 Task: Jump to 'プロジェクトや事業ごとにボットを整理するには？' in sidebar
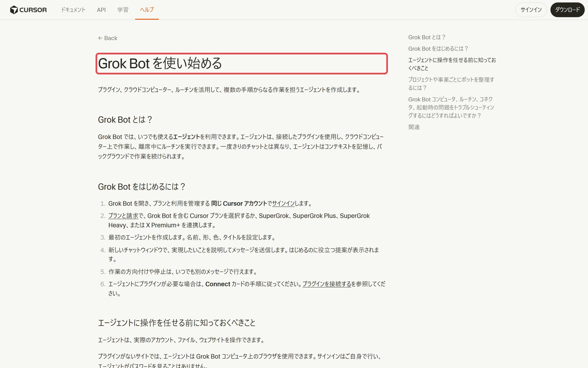[x=451, y=83]
